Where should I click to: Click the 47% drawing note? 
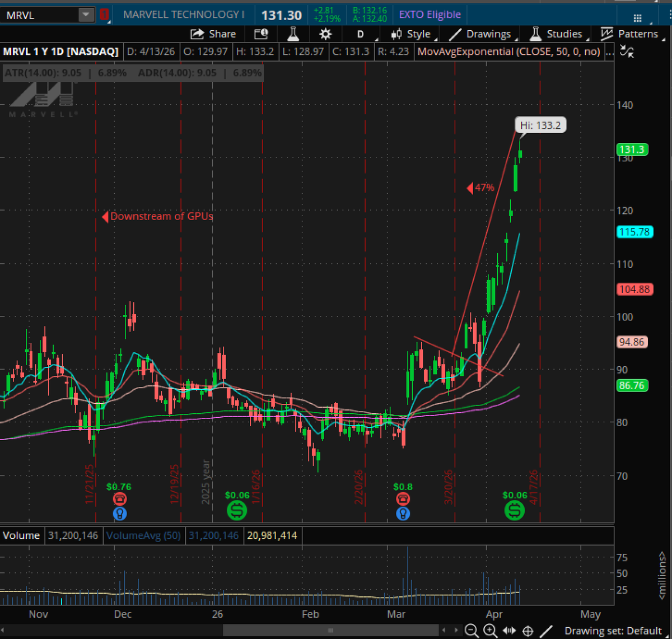tap(480, 188)
